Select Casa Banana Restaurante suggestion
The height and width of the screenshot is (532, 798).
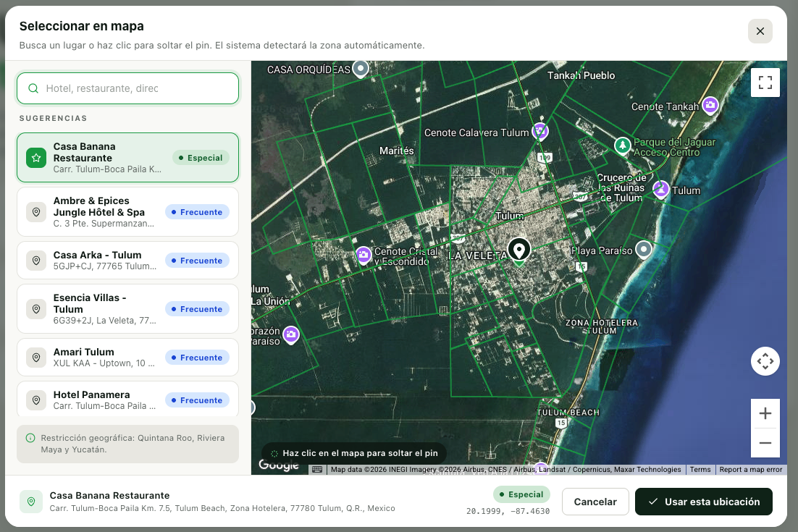click(127, 158)
